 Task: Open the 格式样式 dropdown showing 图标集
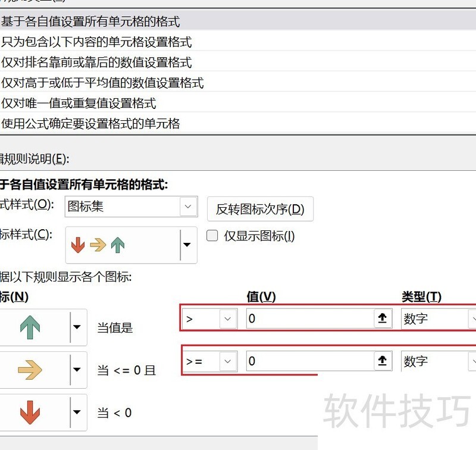(x=188, y=207)
